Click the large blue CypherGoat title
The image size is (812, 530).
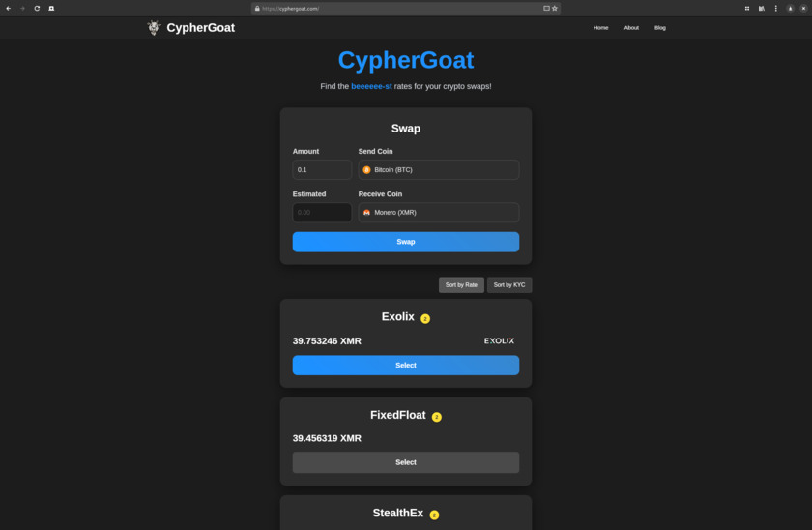[x=406, y=60]
